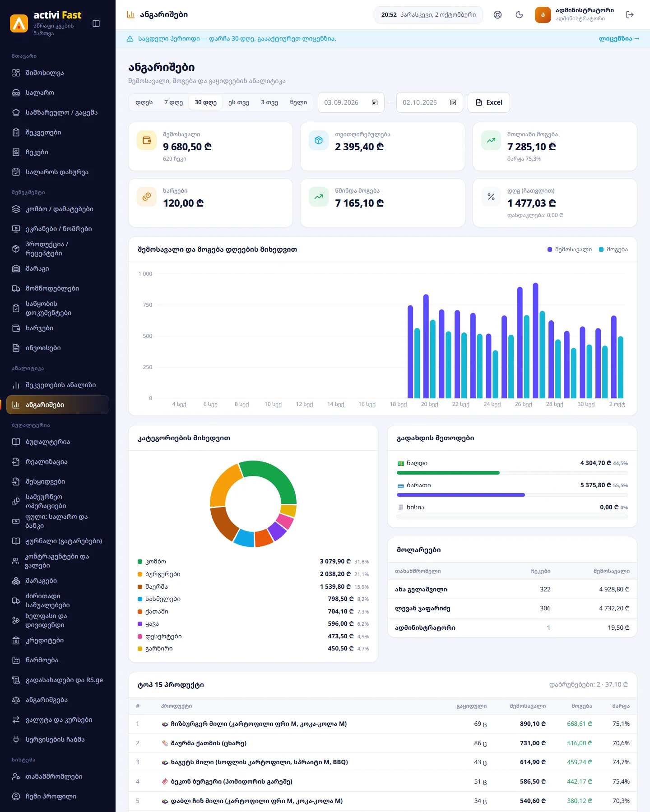Open ხარჯები in the sidebar
Screen dimensions: 650x812
point(58,328)
